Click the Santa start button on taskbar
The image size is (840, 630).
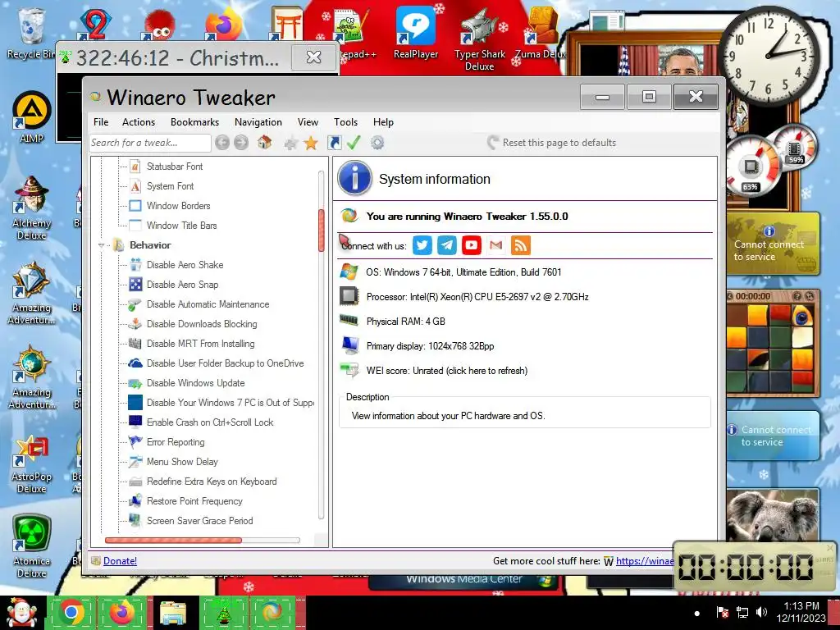(x=21, y=613)
